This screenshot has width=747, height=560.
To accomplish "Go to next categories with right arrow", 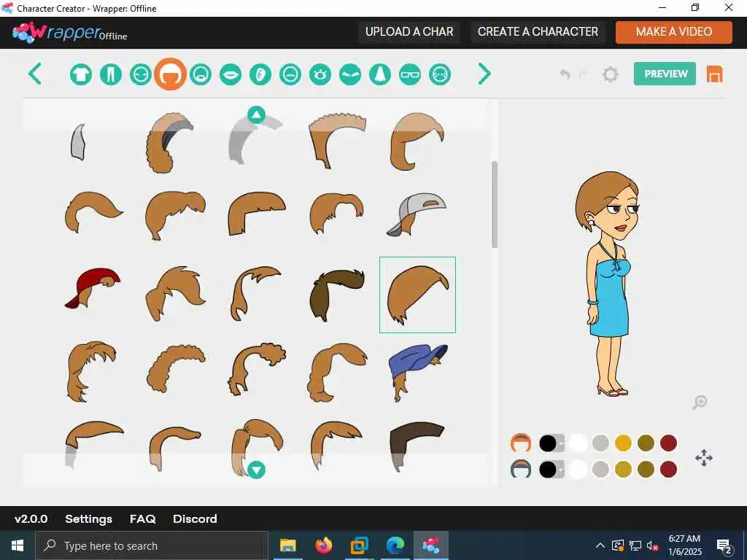I will tap(484, 74).
